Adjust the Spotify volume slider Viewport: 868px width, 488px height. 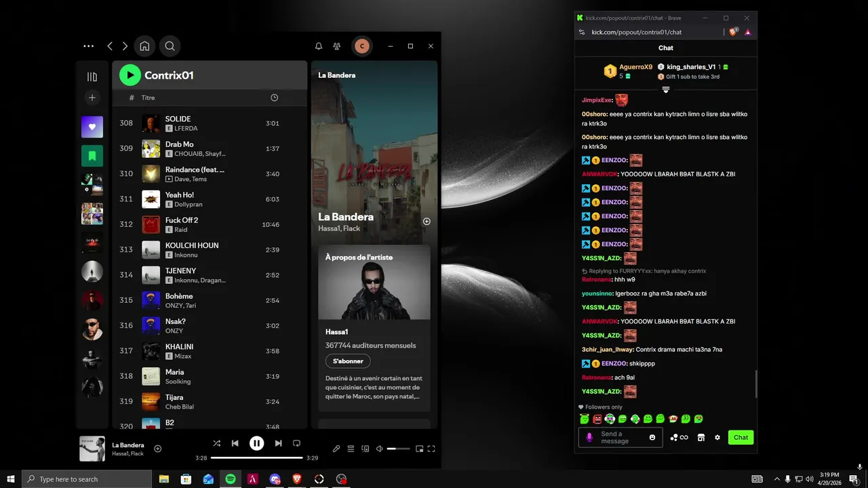pyautogui.click(x=398, y=449)
